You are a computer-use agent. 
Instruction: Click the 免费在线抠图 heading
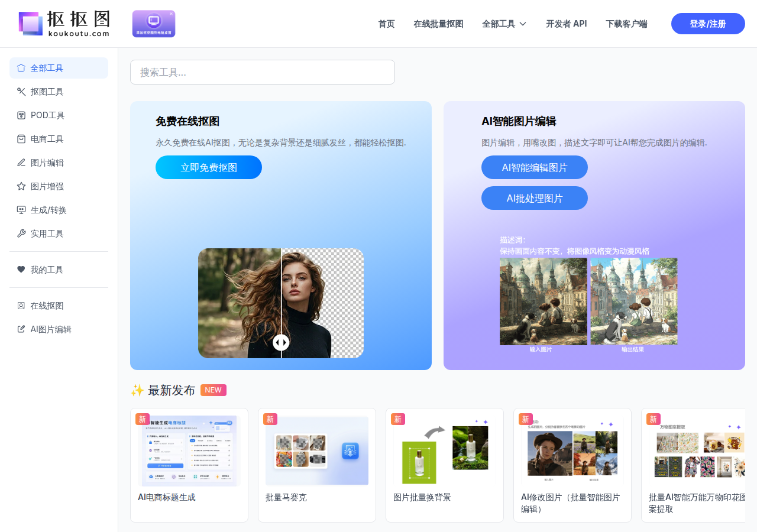coord(187,121)
